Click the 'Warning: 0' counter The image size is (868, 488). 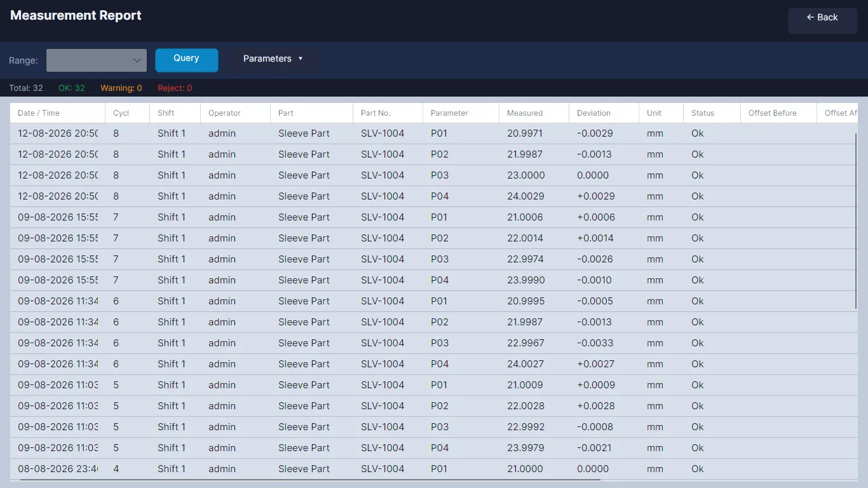(121, 88)
